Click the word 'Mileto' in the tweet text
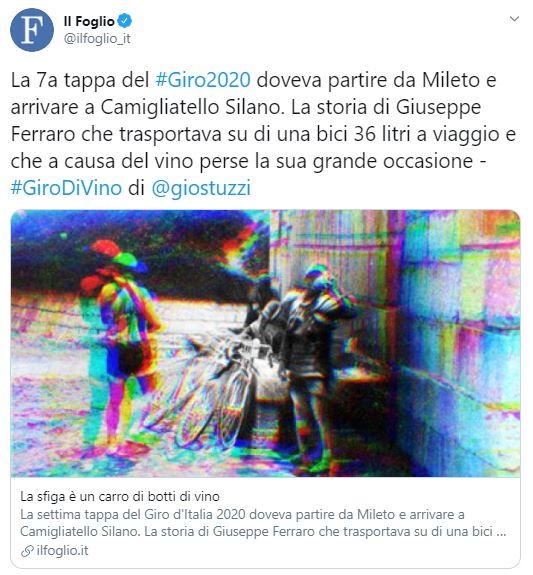533x575 pixels. point(451,80)
